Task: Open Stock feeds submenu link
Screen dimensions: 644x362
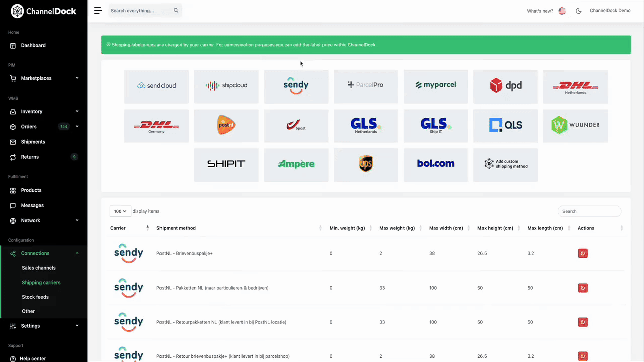Action: pyautogui.click(x=35, y=297)
